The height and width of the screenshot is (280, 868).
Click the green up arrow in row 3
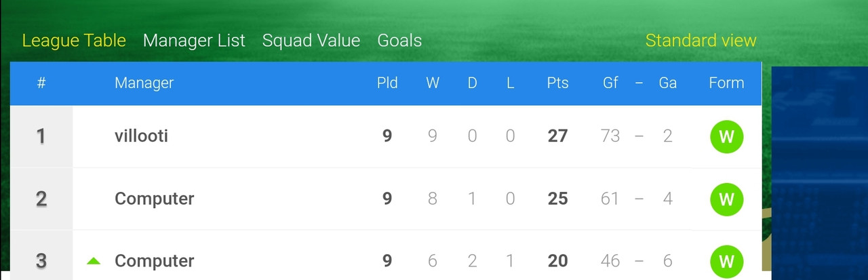pyautogui.click(x=94, y=261)
